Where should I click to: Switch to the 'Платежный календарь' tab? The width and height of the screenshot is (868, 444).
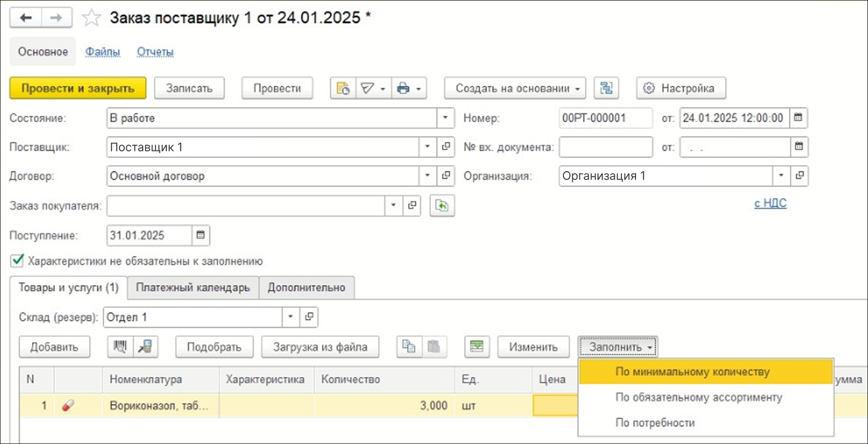click(193, 288)
